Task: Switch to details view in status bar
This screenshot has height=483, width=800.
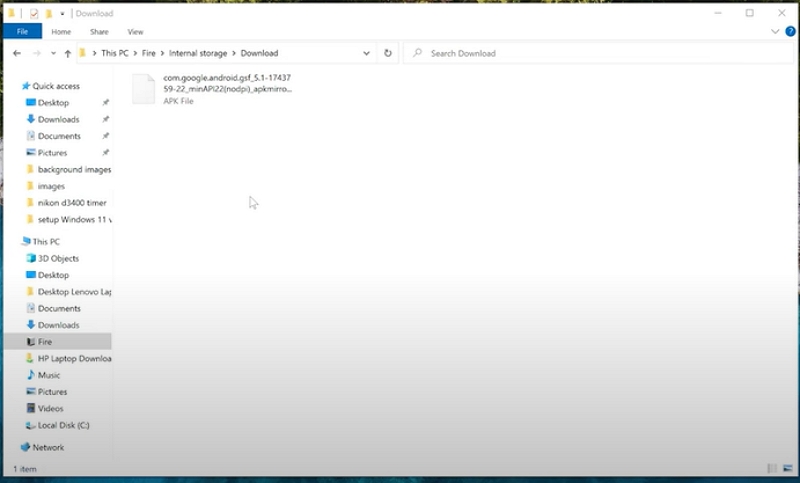Action: tap(772, 468)
